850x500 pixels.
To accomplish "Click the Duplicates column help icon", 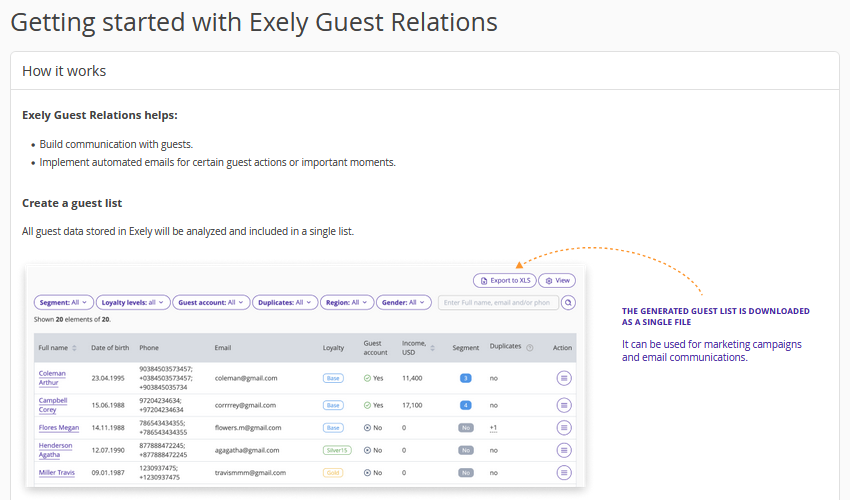I will [x=530, y=348].
